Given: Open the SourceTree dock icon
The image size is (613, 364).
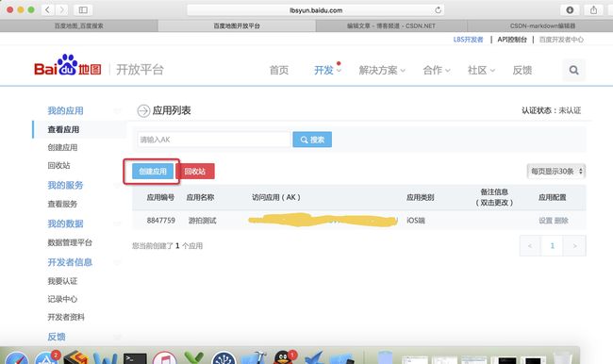Looking at the screenshot, I should point(224,357).
